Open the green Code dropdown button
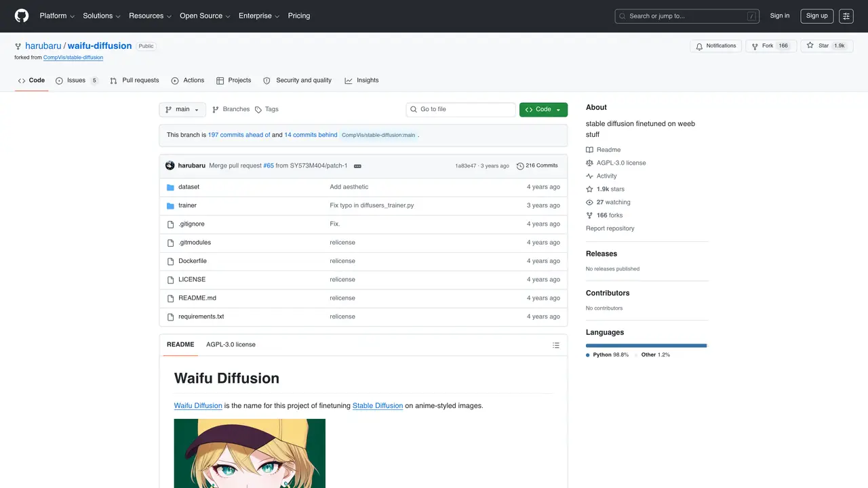Image resolution: width=868 pixels, height=488 pixels. tap(543, 110)
